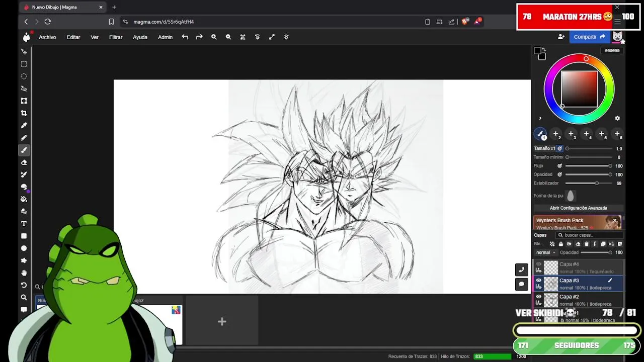Screen dimensions: 644x362
Task: Select the lasso selection tool
Action: click(24, 88)
